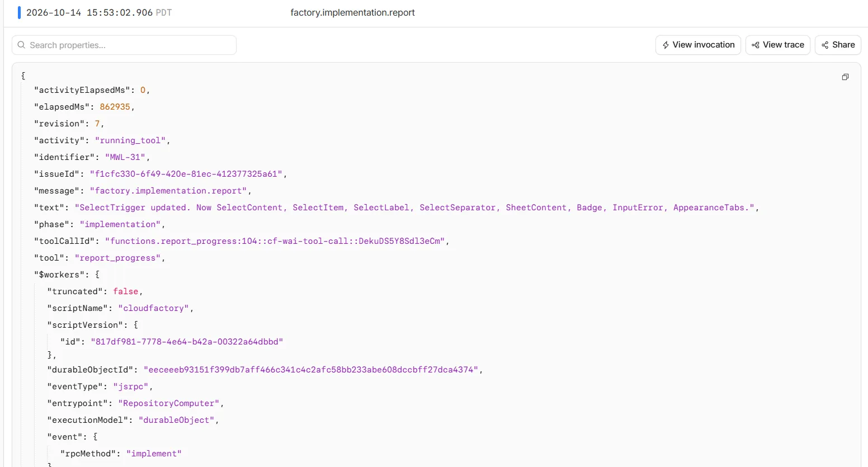Select the timestamp 2026-10-14 15:53:02.906
The image size is (868, 467).
(89, 12)
